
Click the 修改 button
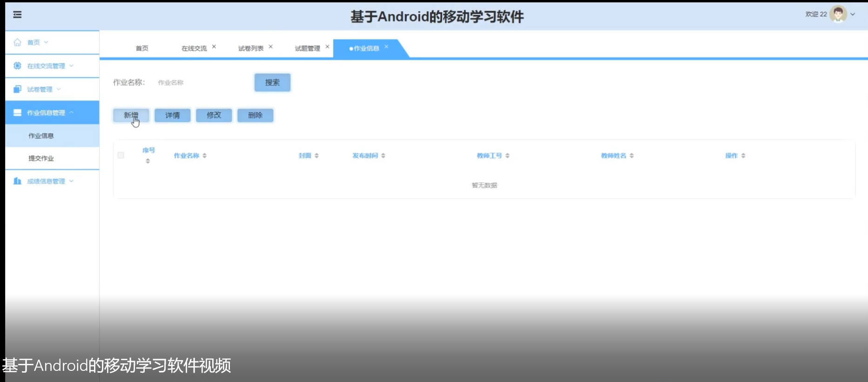pyautogui.click(x=214, y=115)
